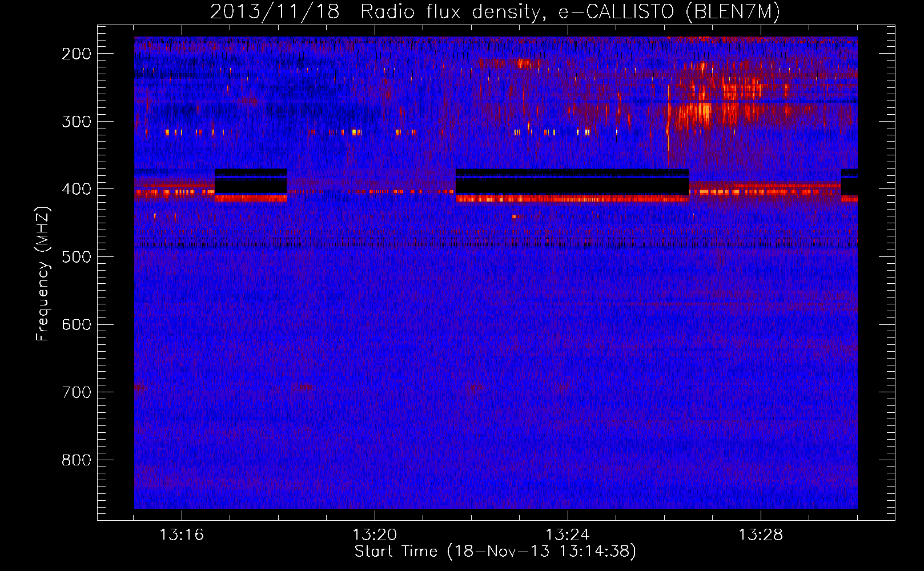Click the '300' frequency axis label
Screen dimensions: 924x571
click(77, 122)
